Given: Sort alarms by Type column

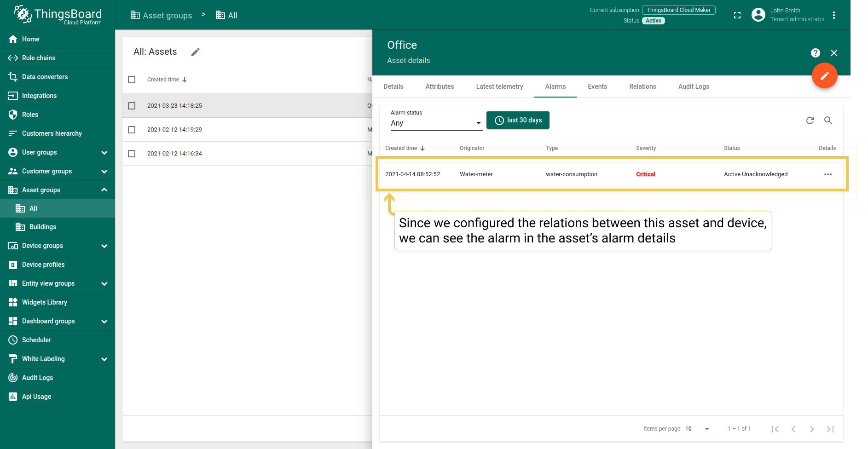Looking at the screenshot, I should (551, 148).
